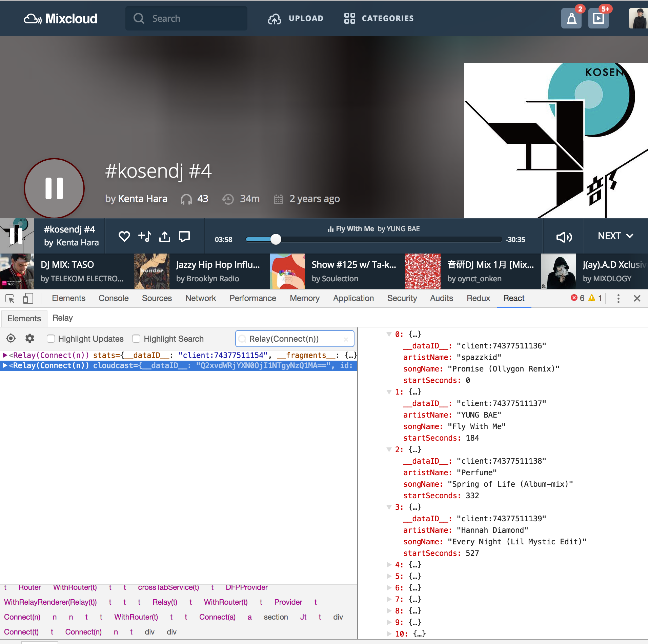648x644 pixels.
Task: Collapse section 1 in the props tree
Action: 389,392
